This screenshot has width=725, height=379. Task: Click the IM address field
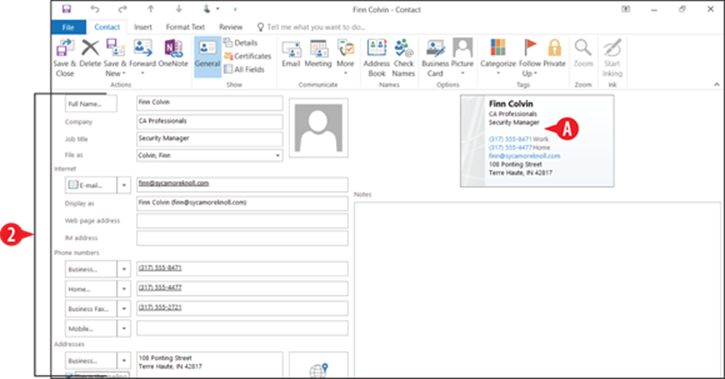click(x=242, y=238)
